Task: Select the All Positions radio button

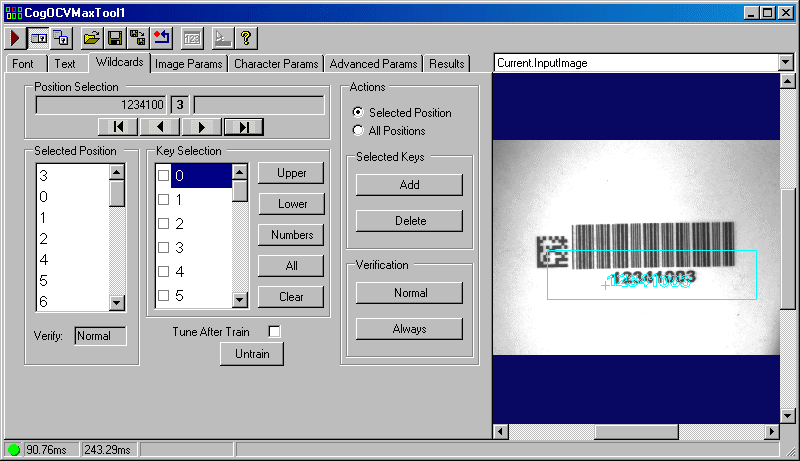Action: pos(358,131)
